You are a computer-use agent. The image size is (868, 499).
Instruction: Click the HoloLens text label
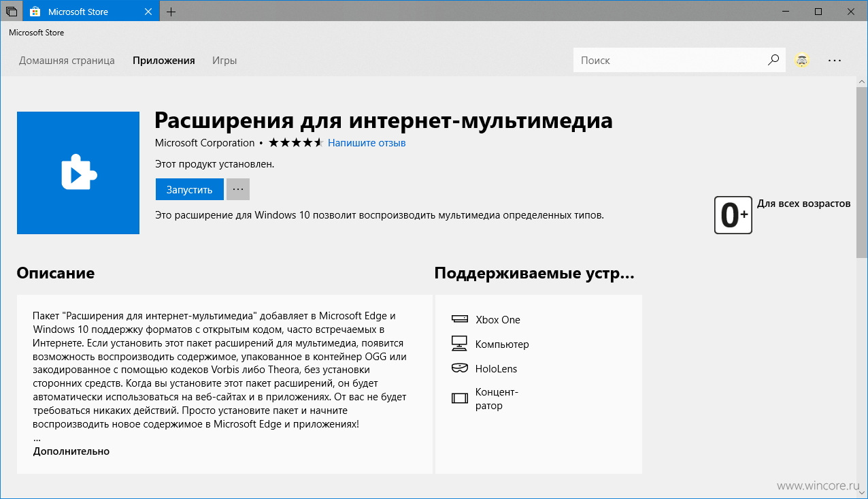click(497, 368)
